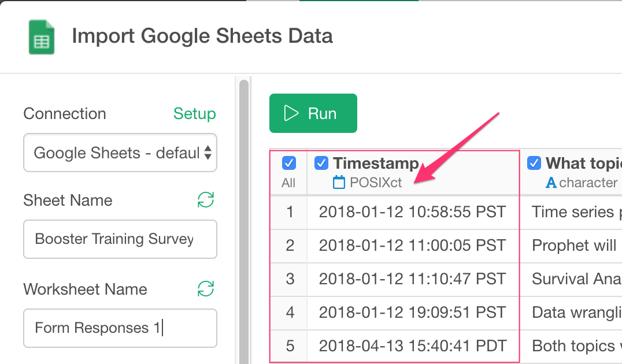Click the POSIXct type label
This screenshot has width=622, height=364.
point(376,183)
